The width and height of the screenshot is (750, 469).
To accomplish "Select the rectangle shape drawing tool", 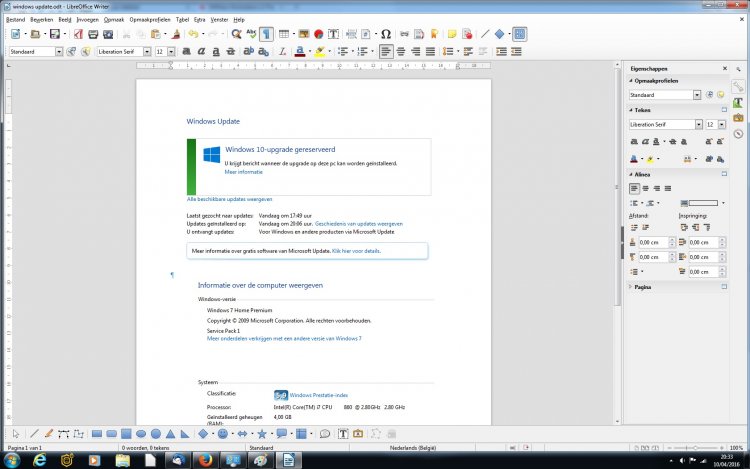I will pyautogui.click(x=97, y=433).
